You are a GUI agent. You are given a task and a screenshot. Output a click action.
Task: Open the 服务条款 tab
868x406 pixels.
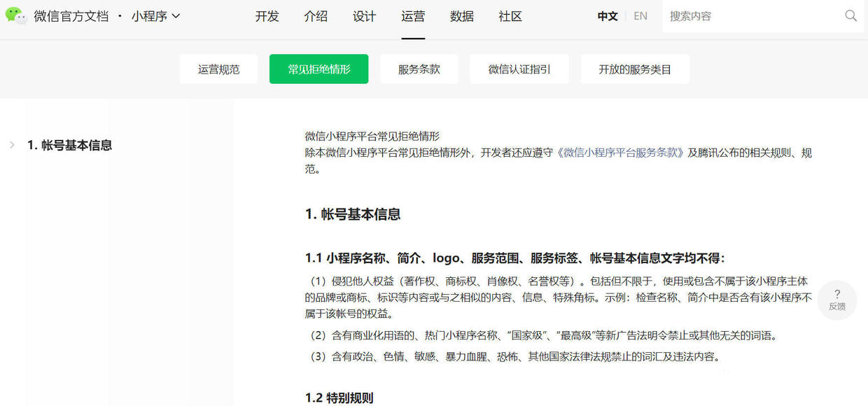tap(419, 69)
